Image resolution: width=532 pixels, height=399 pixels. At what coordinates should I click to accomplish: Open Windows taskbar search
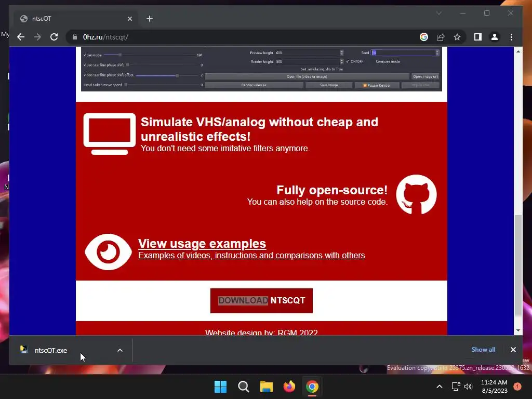click(243, 387)
